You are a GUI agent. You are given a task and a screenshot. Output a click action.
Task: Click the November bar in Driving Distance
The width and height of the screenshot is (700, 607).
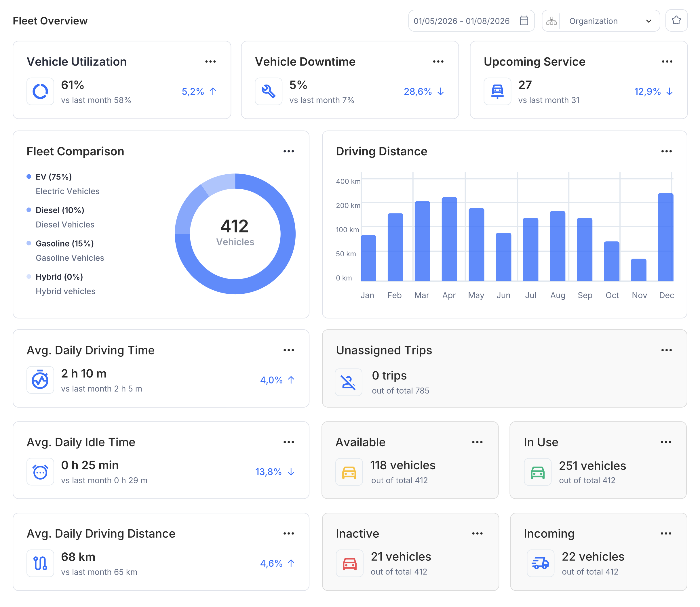(x=638, y=270)
